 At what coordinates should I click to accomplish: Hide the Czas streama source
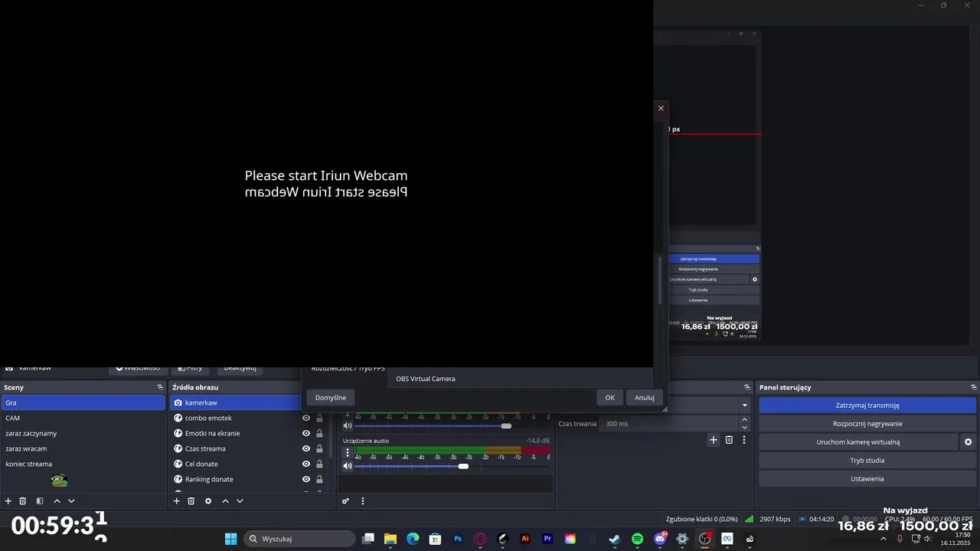[306, 448]
